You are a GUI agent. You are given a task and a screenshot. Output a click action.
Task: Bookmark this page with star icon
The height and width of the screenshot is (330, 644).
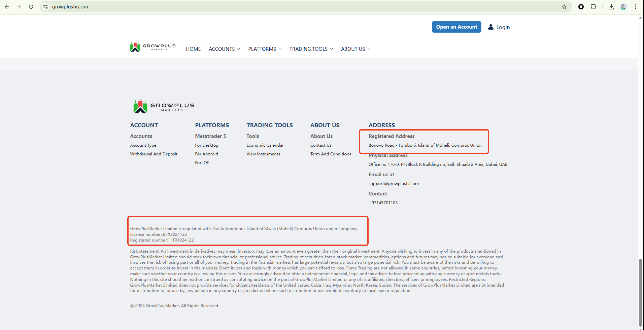click(x=564, y=7)
